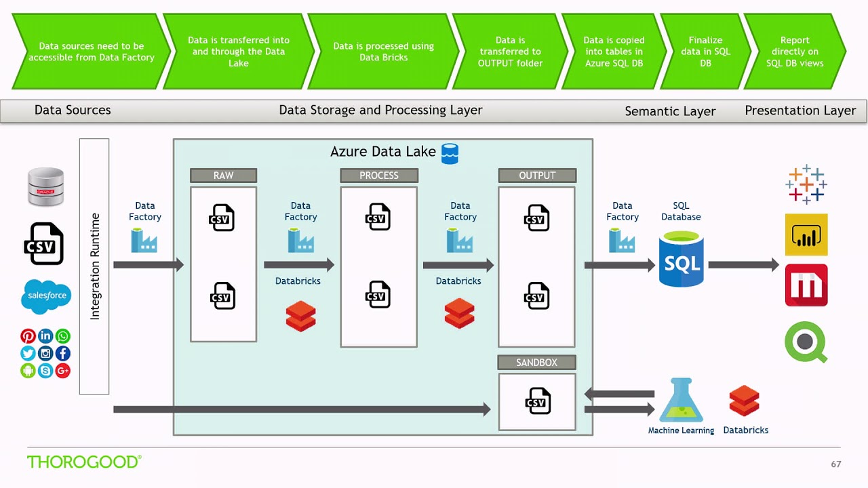Click the MicroStrategy red logo
This screenshot has height=488, width=868.
806,285
